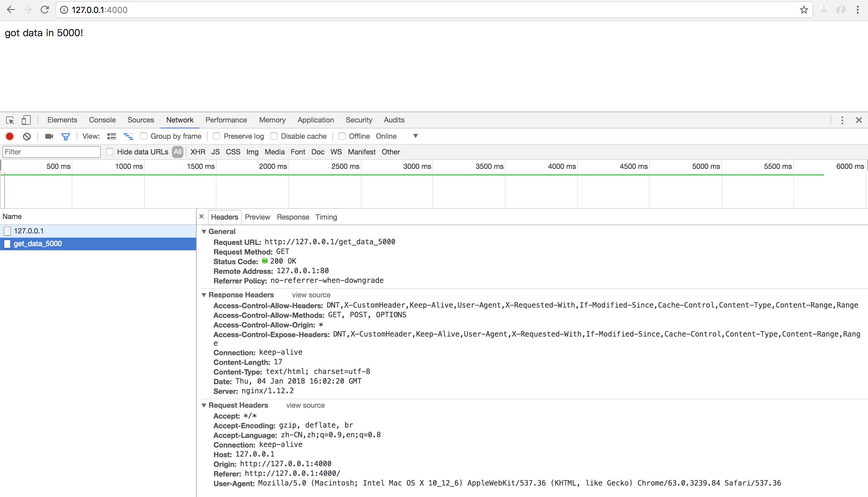
Task: Click the red record network log button
Action: click(10, 137)
